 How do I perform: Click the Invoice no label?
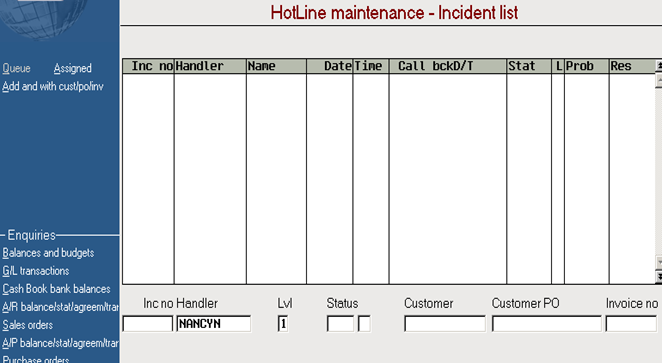[632, 303]
